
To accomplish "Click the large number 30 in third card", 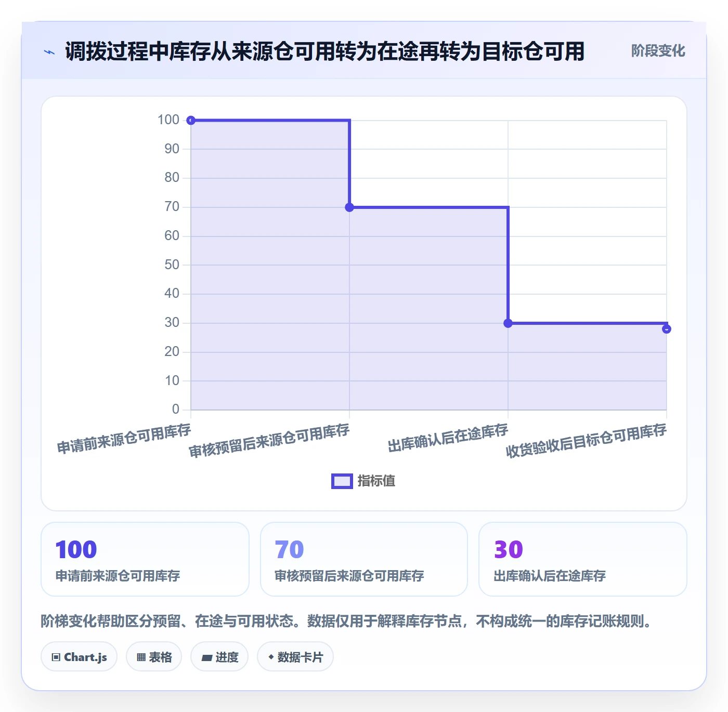I will tap(509, 549).
